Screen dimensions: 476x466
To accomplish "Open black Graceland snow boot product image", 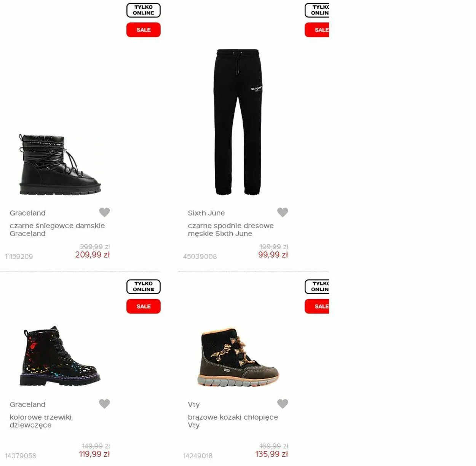I will [60, 165].
